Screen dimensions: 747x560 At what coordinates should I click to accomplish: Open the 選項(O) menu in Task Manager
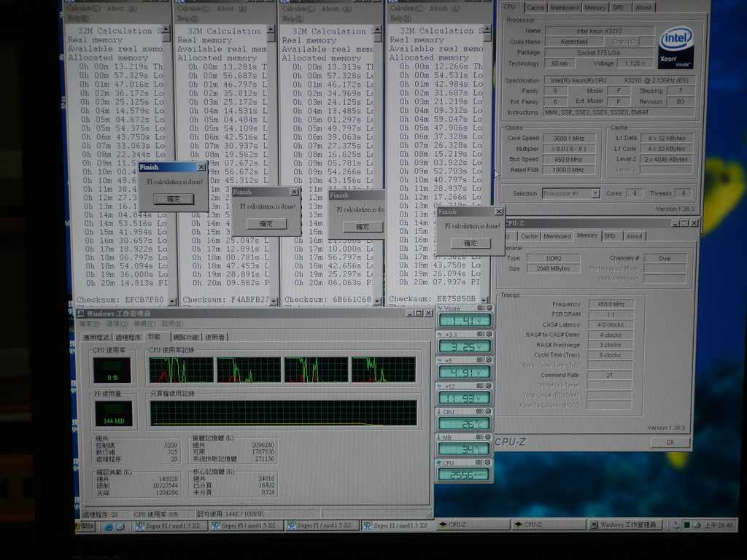[116, 324]
